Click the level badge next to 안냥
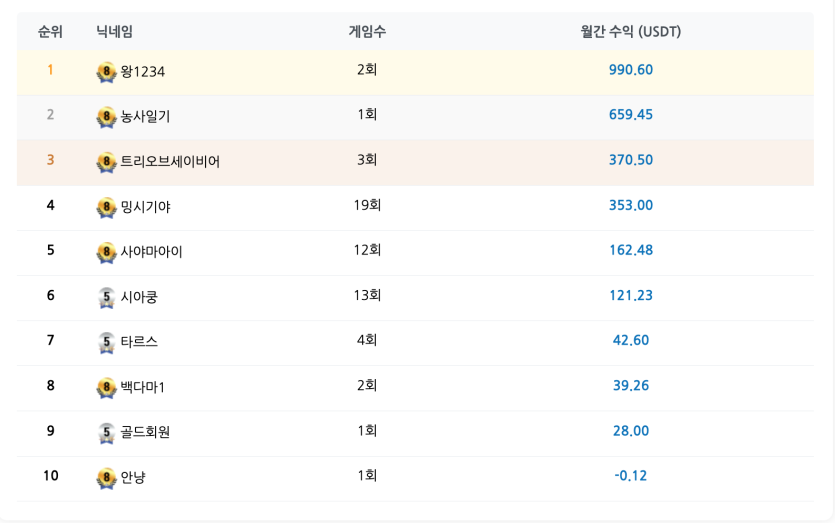Screen dimensions: 835x523 point(107,477)
